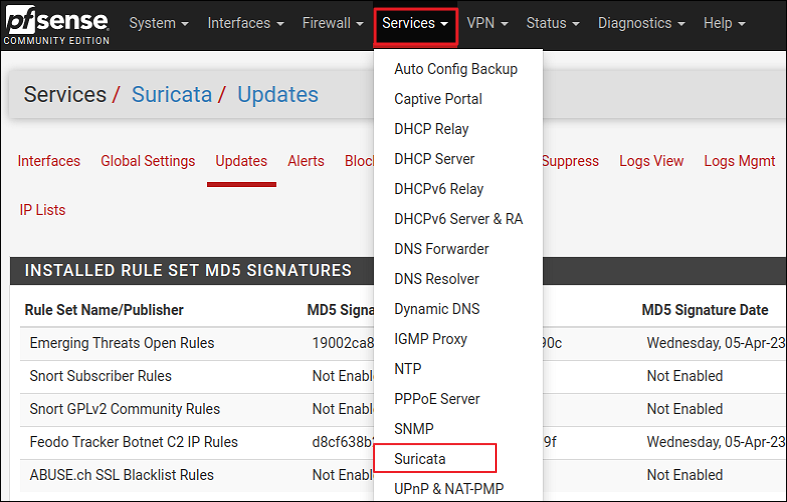Open DHCPv6 Server & RA entry

tap(458, 219)
